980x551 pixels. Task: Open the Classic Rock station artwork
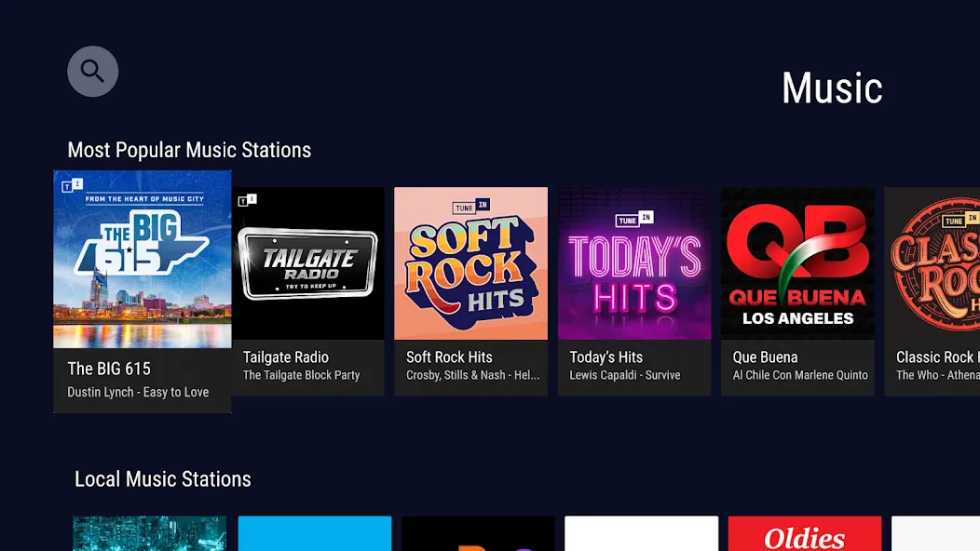[932, 263]
